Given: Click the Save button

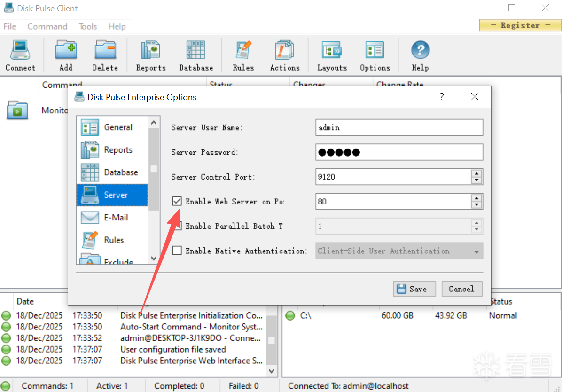Looking at the screenshot, I should coord(414,289).
